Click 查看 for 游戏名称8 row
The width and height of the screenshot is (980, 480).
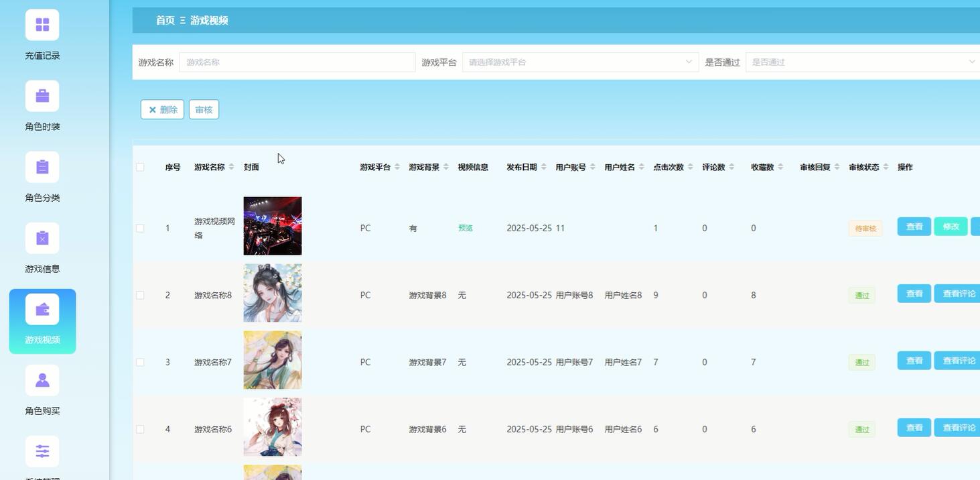tap(914, 294)
